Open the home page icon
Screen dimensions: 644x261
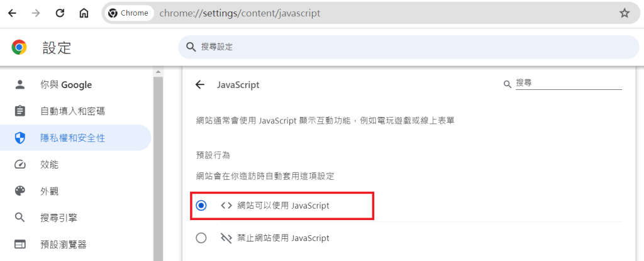(x=84, y=13)
